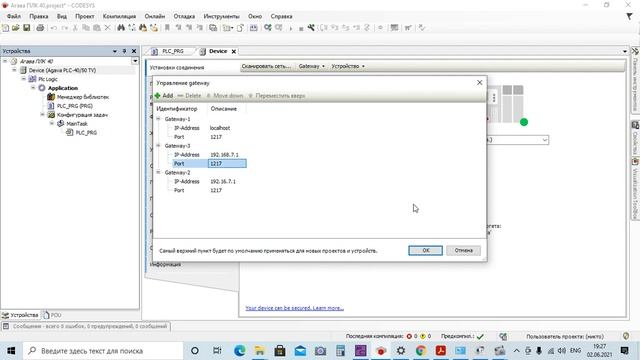Click the Cut scissors icon
Viewport: 640px width, 360px height.
75,28
